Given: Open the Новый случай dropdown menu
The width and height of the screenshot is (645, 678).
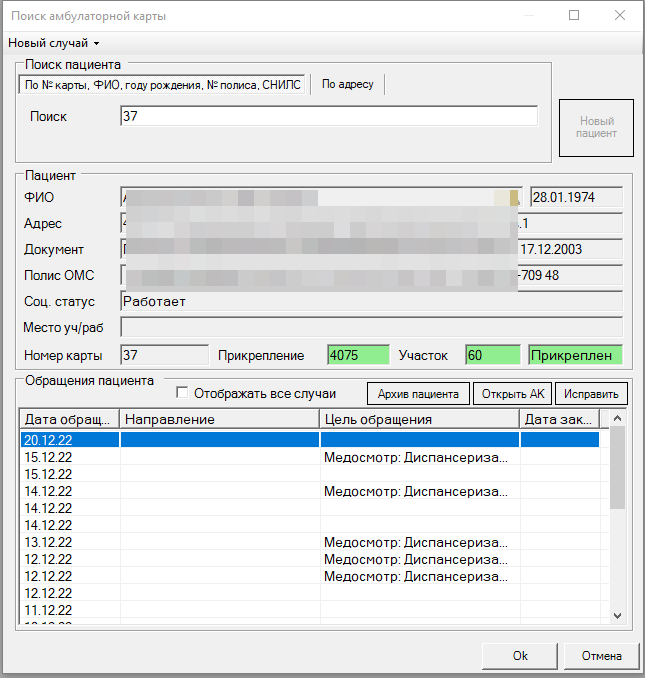Looking at the screenshot, I should coord(54,43).
